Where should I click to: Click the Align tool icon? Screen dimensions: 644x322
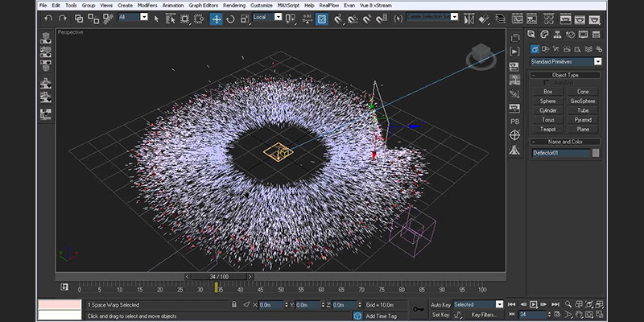[x=485, y=19]
